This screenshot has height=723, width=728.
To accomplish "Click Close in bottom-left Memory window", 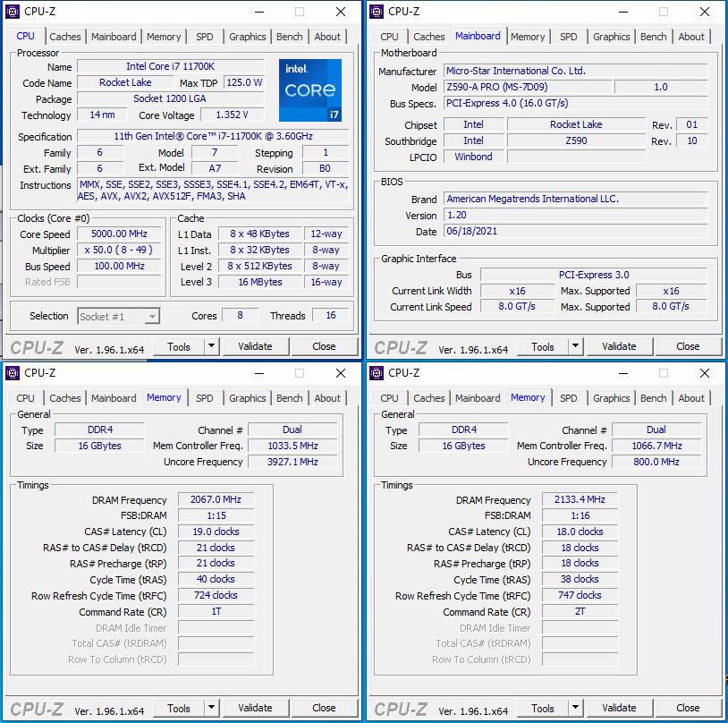I will [324, 708].
